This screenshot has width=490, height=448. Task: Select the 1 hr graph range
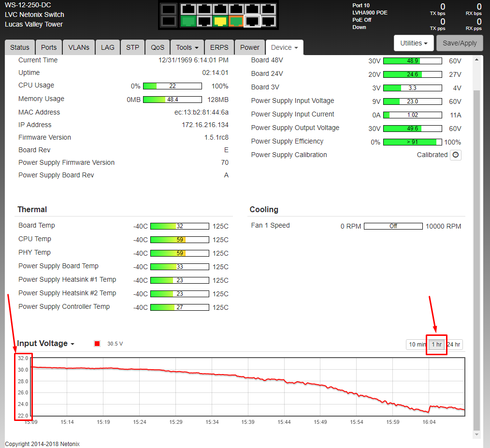click(x=436, y=345)
